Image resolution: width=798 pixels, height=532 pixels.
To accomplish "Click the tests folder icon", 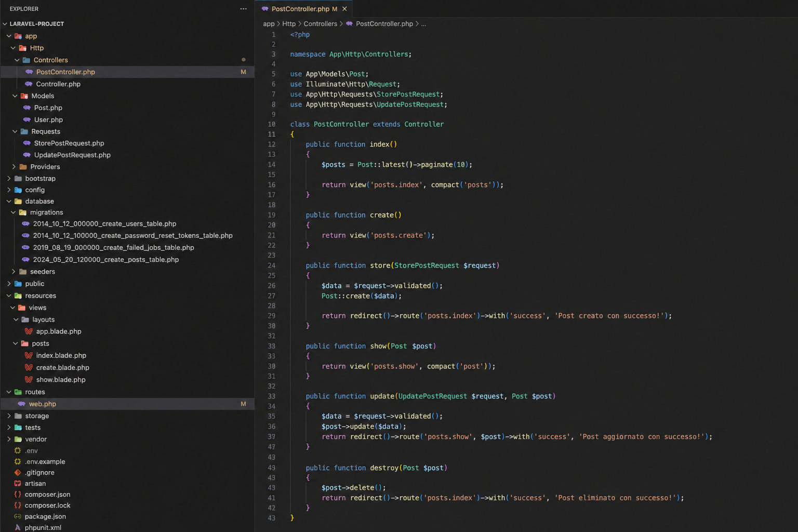I will [x=18, y=427].
